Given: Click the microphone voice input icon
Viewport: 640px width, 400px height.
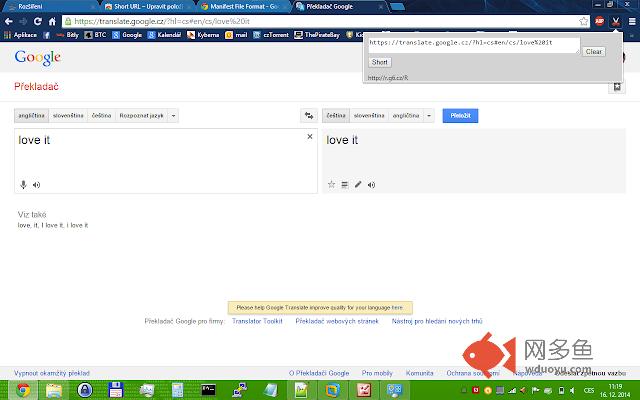Looking at the screenshot, I should (23, 184).
